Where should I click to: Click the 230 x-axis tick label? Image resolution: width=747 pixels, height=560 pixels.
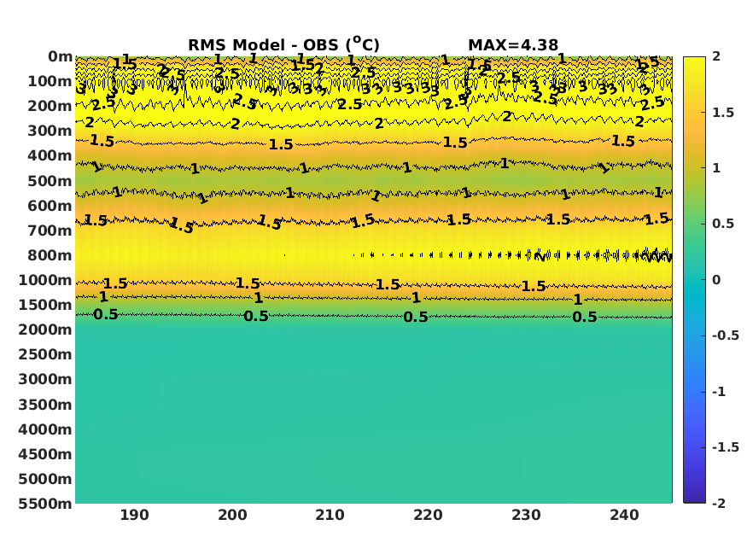(527, 516)
